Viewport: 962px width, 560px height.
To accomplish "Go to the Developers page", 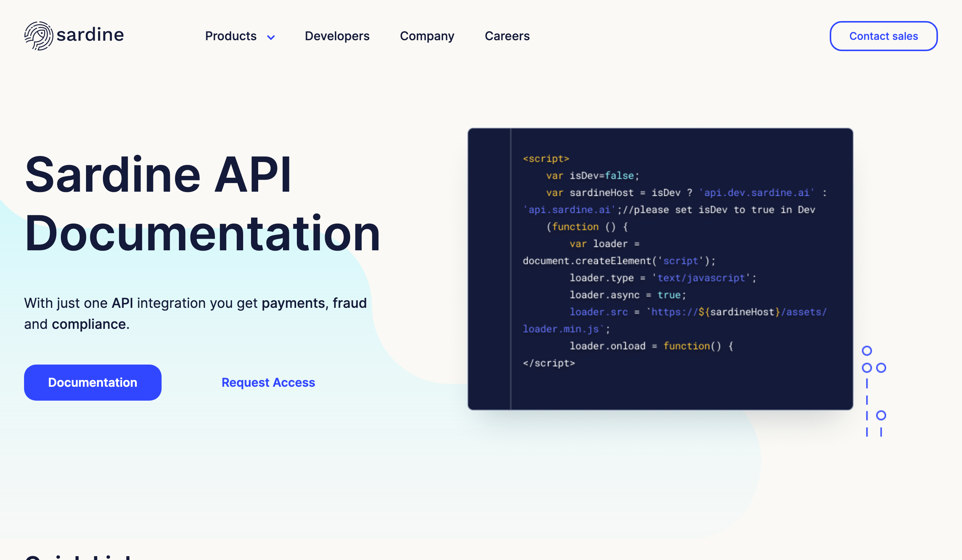I will [337, 36].
